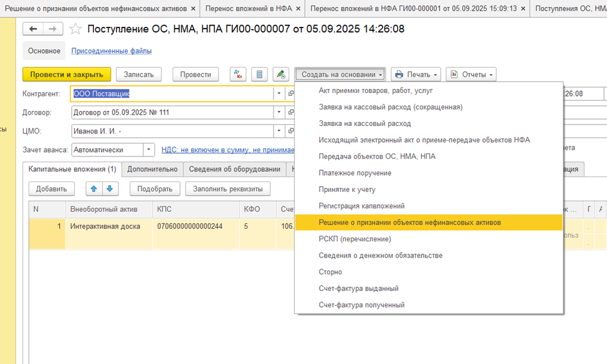Open the Отчеты dropdown menu
607x364 pixels.
coord(471,74)
